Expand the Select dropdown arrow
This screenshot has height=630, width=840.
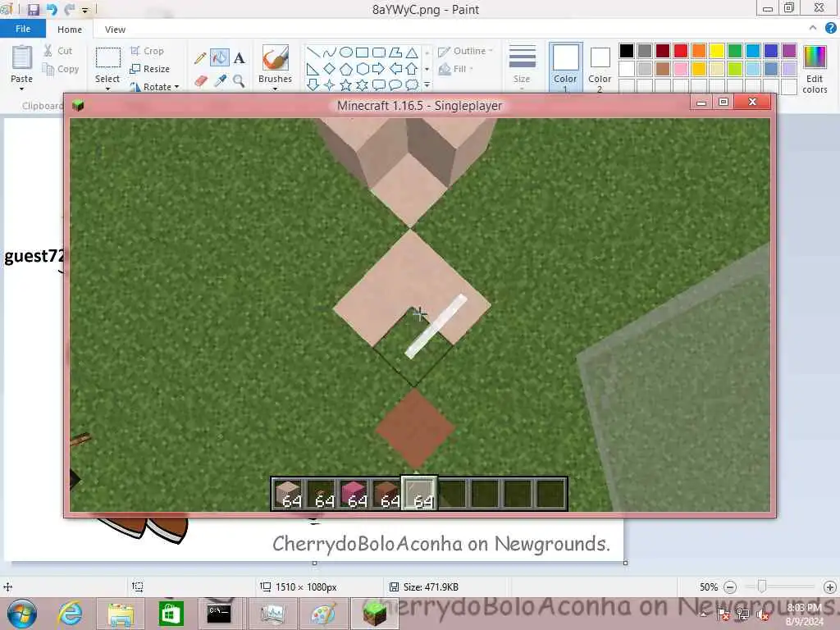[x=107, y=89]
